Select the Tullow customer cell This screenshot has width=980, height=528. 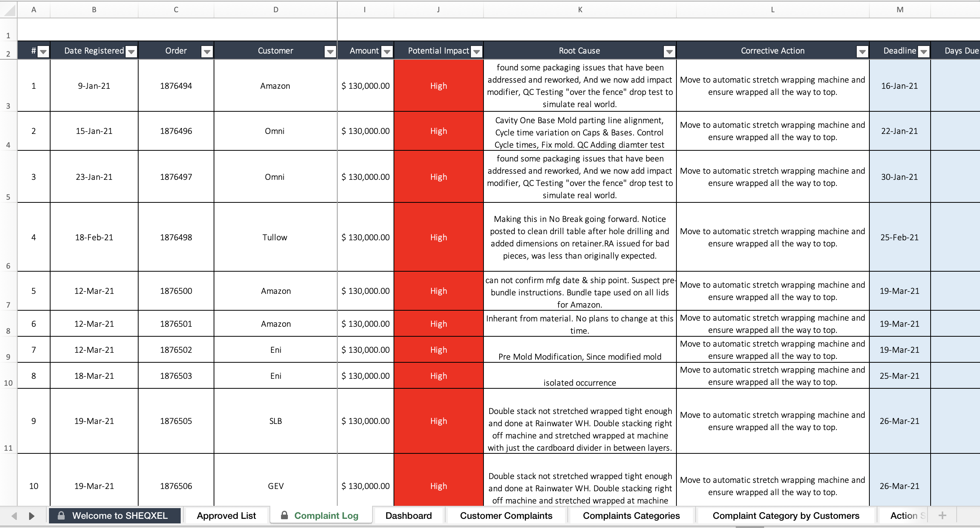[x=276, y=237]
